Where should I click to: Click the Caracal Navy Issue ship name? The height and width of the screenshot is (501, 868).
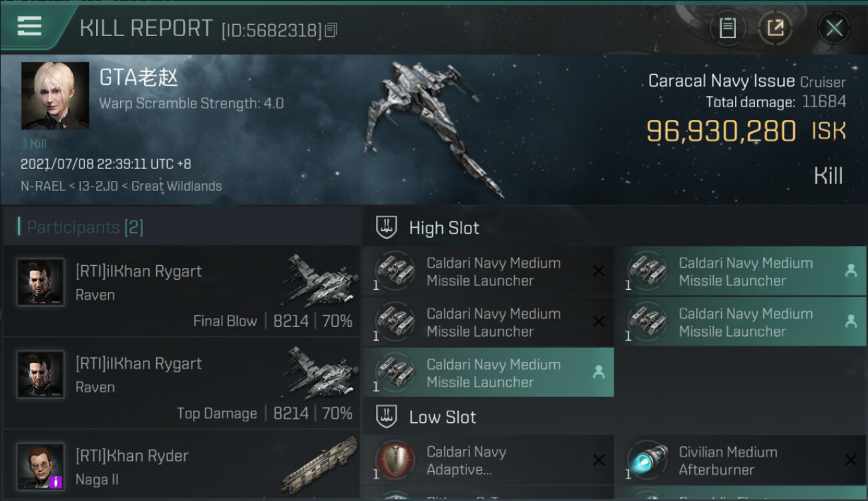point(721,81)
